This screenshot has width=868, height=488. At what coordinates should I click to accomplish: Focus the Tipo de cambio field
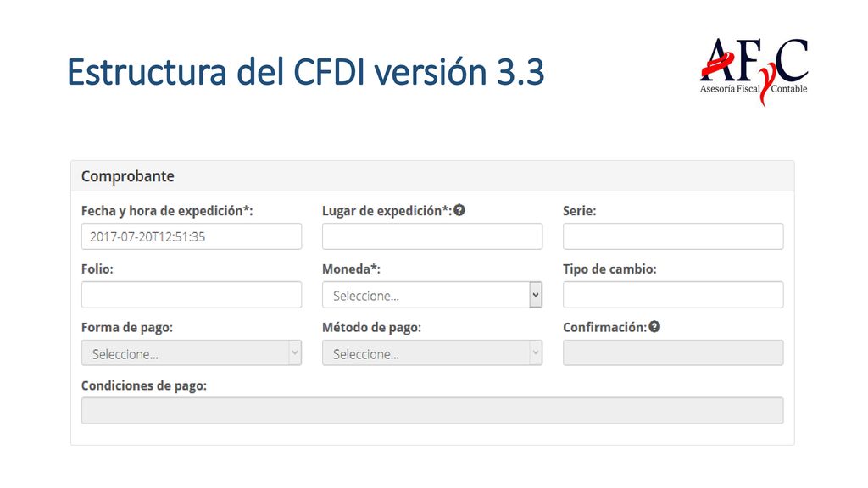pyautogui.click(x=673, y=295)
